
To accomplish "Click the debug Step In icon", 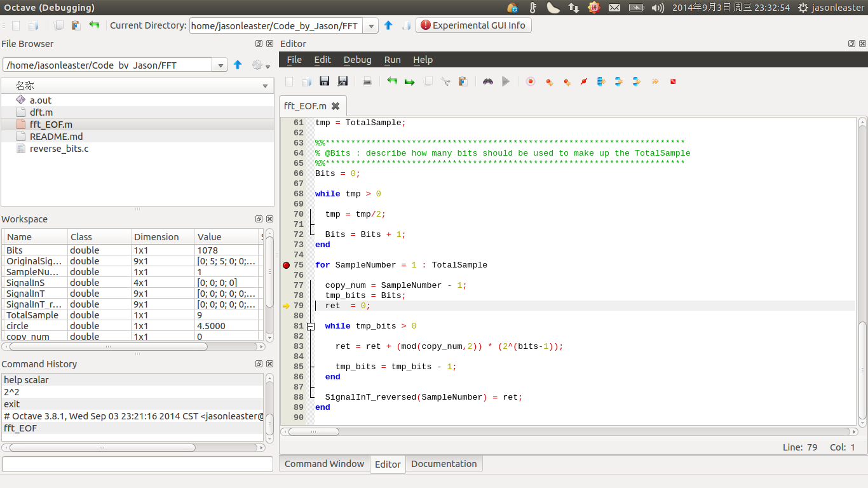I will pyautogui.click(x=619, y=81).
